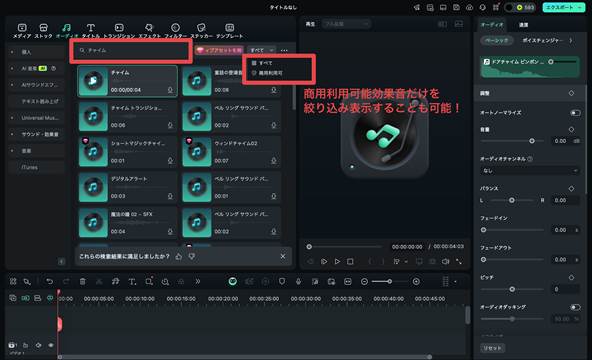The image size is (592, 360).
Task: Open the timeline layout dropdown arrow
Action: [x=455, y=282]
